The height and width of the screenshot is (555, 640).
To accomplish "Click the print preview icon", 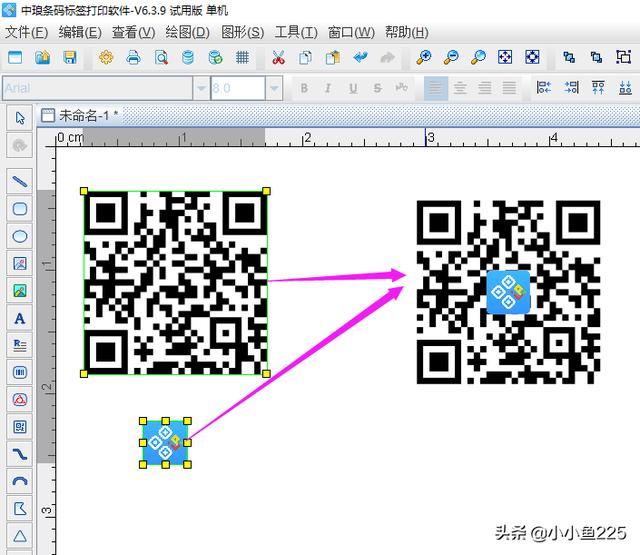I will pyautogui.click(x=161, y=58).
